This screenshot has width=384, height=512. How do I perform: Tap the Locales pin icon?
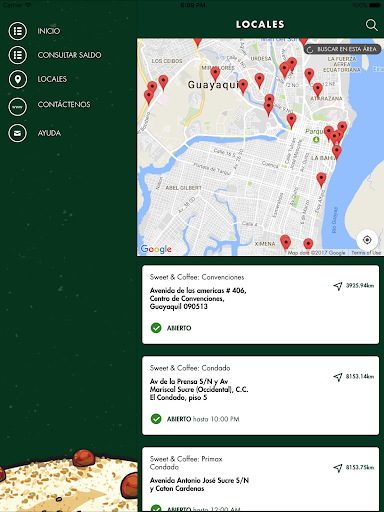pyautogui.click(x=17, y=79)
